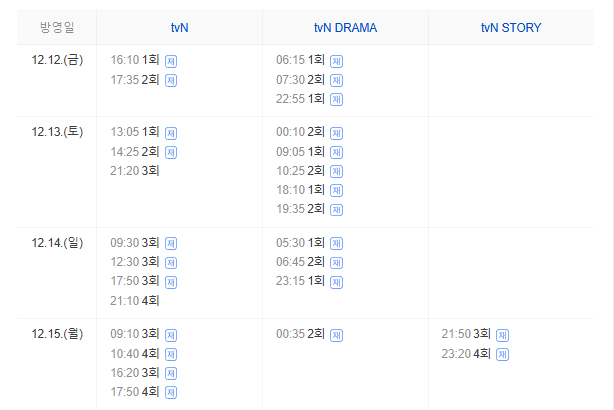614x410 pixels.
Task: Click the 16:20 3회 entry text
Action: (135, 373)
